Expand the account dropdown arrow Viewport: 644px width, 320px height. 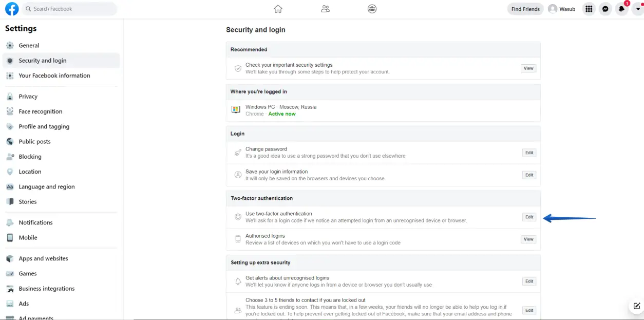(x=638, y=9)
